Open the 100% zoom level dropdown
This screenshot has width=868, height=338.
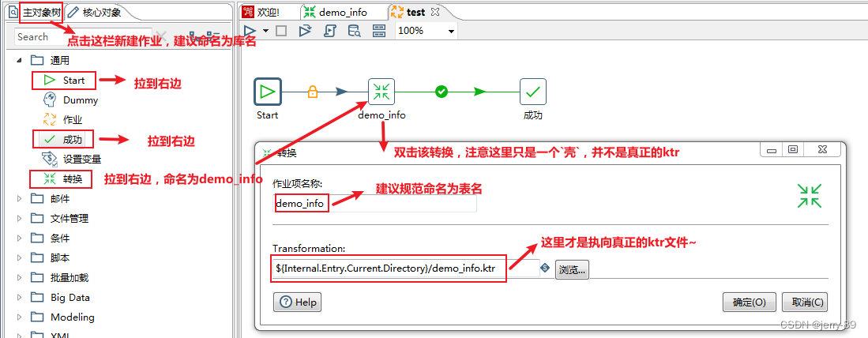click(x=452, y=32)
